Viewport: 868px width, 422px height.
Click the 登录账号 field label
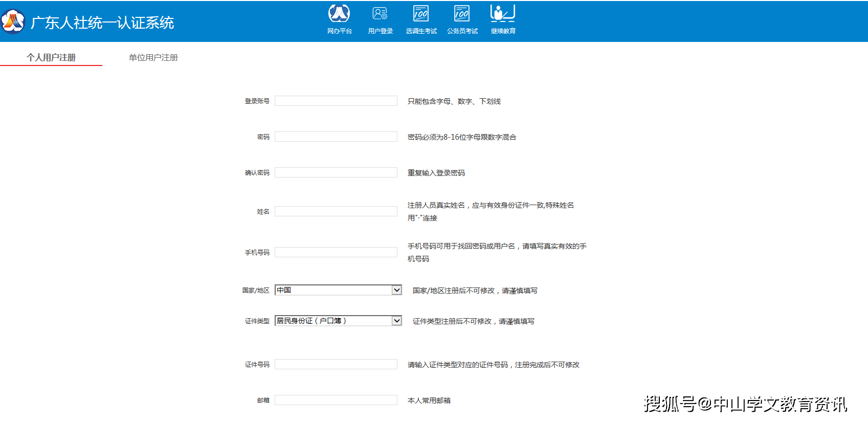click(257, 101)
